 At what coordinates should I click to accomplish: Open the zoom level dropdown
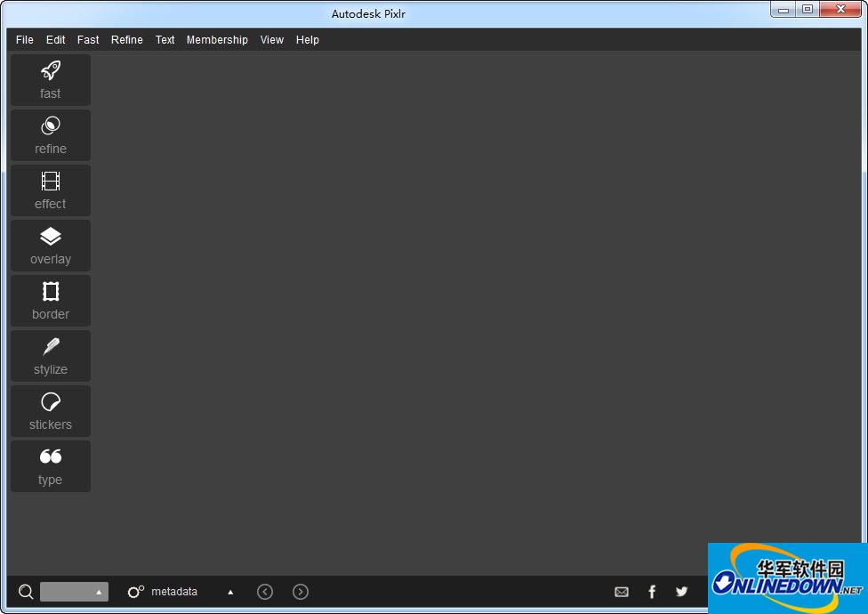tap(74, 591)
